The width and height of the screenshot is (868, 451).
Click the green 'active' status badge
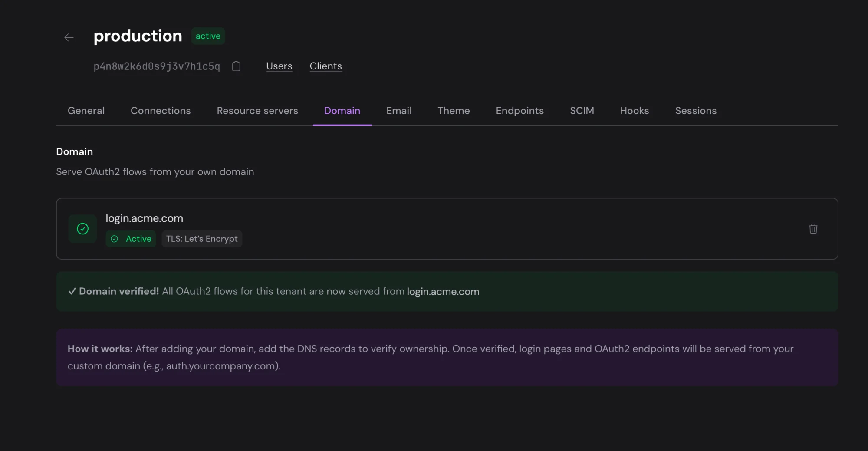[208, 36]
